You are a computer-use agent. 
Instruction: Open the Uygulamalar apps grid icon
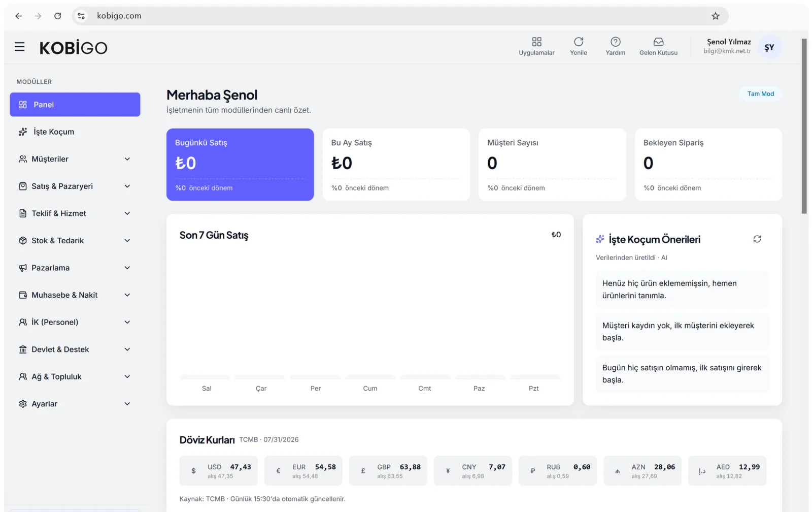tap(536, 42)
